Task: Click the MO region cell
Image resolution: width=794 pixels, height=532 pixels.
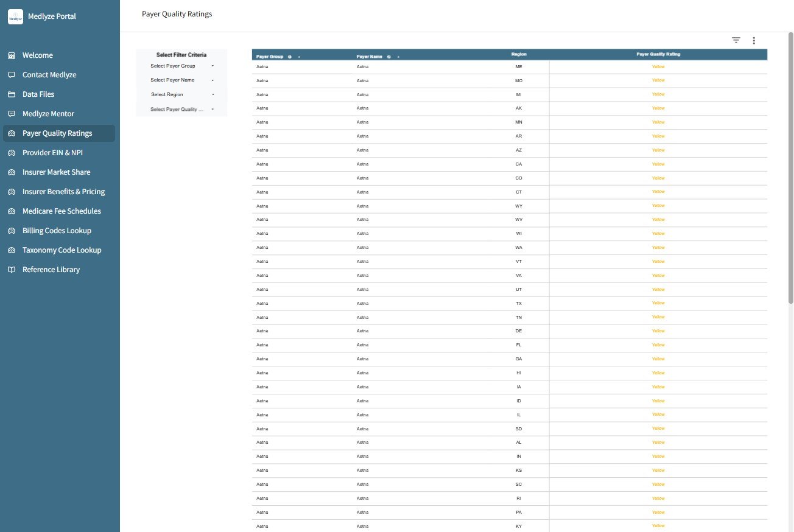Action: pyautogui.click(x=519, y=80)
